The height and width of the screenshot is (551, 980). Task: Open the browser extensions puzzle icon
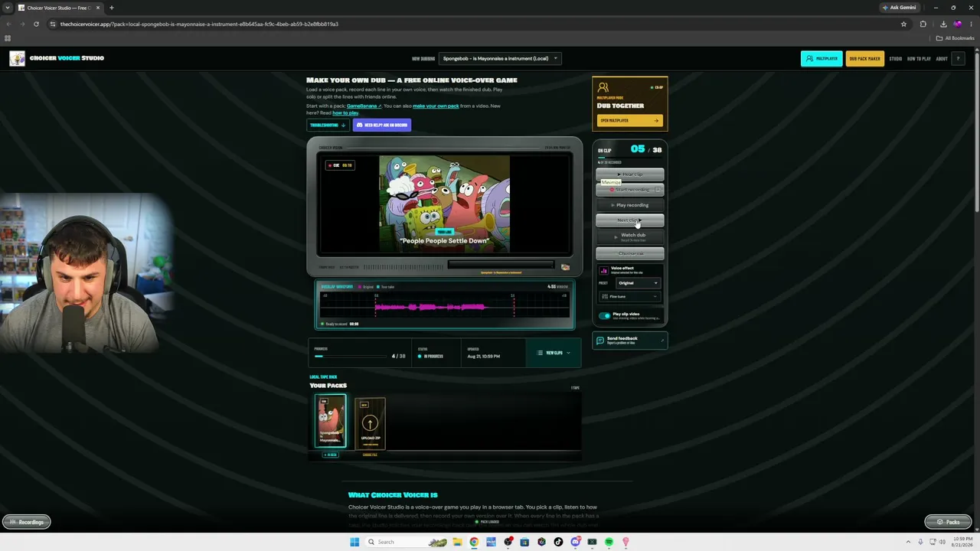[x=923, y=24]
